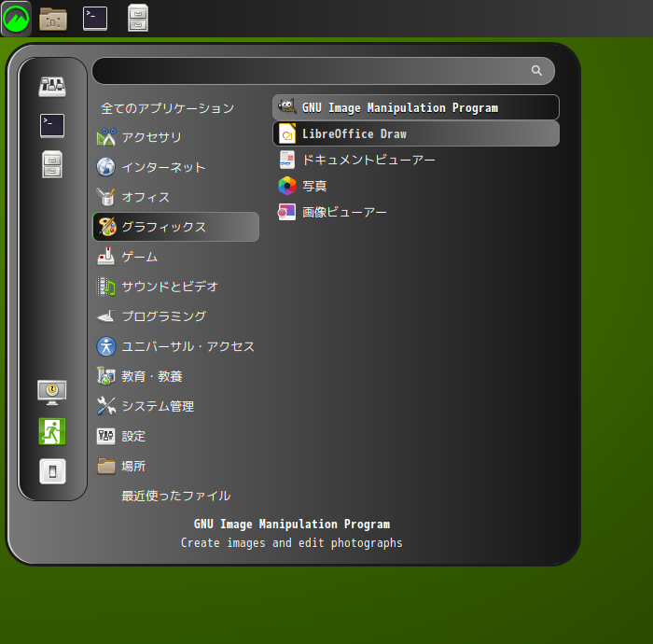Click the 場所 folder icon
The width and height of the screenshot is (653, 644).
point(106,466)
